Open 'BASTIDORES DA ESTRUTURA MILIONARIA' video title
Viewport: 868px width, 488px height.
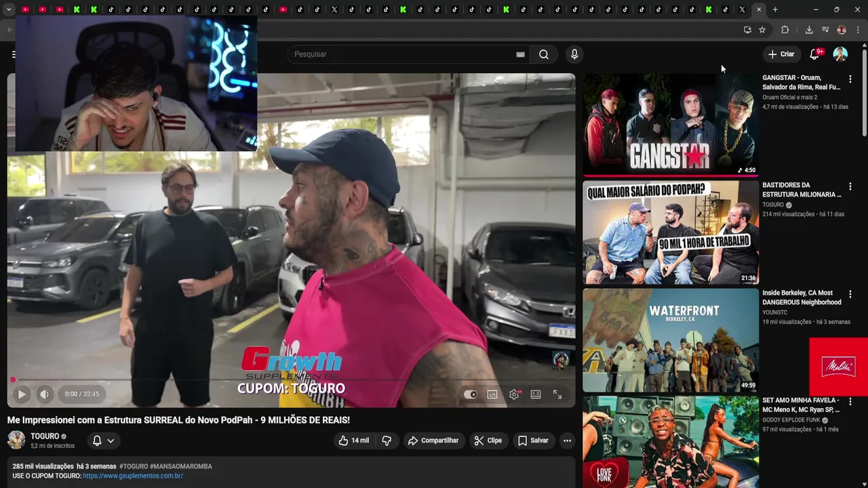click(802, 190)
